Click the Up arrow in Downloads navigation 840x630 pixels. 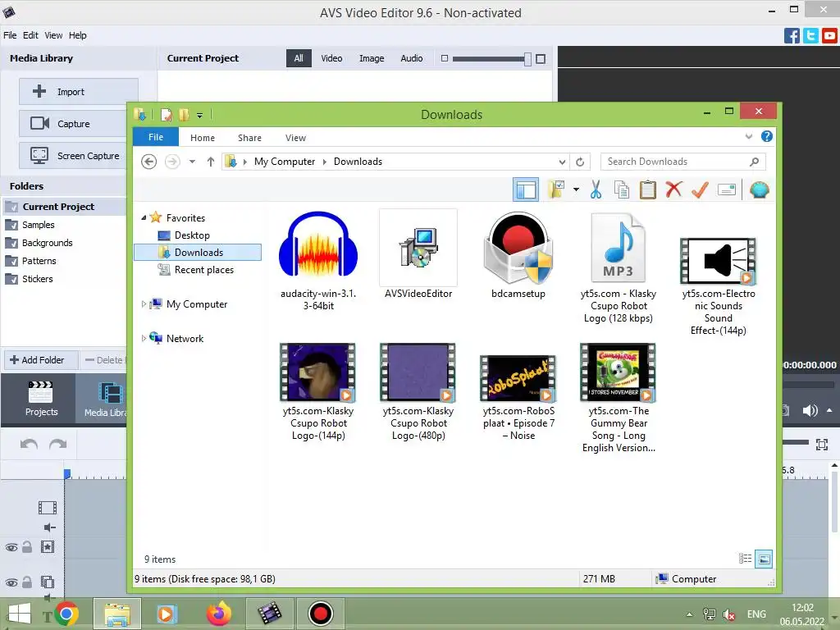211,162
